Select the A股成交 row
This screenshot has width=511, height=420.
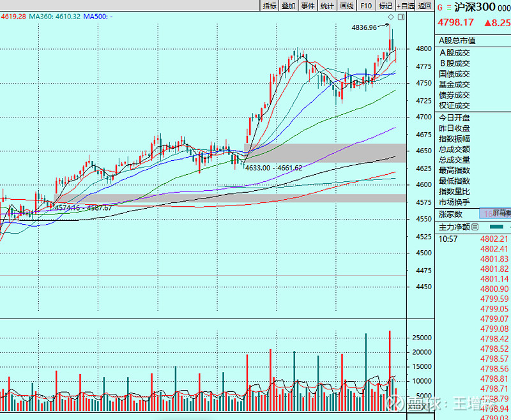pos(454,53)
